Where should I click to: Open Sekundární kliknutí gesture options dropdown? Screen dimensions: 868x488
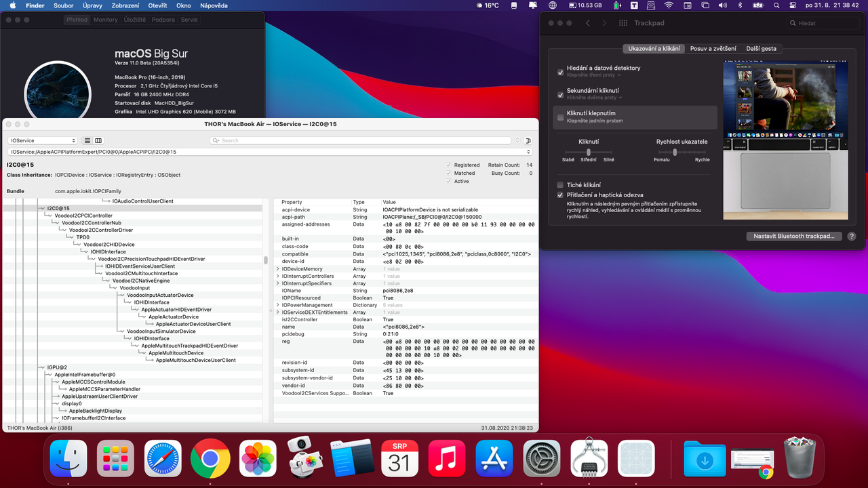click(x=595, y=98)
